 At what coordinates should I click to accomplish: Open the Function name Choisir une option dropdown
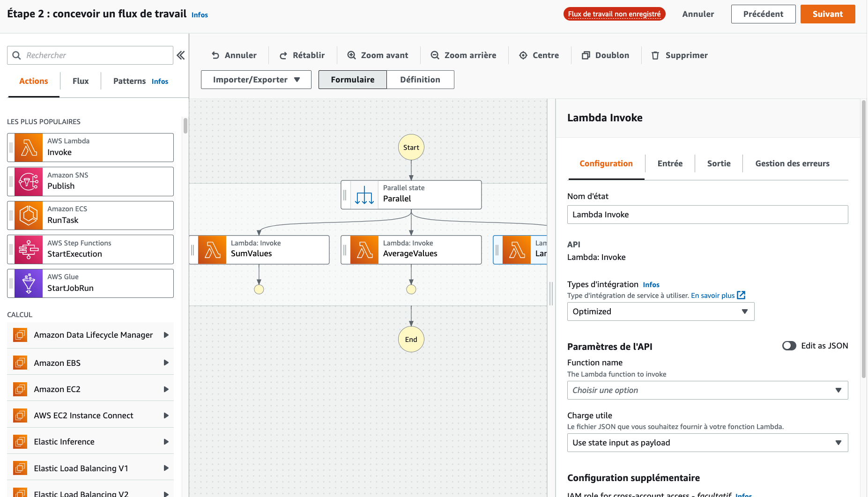707,390
